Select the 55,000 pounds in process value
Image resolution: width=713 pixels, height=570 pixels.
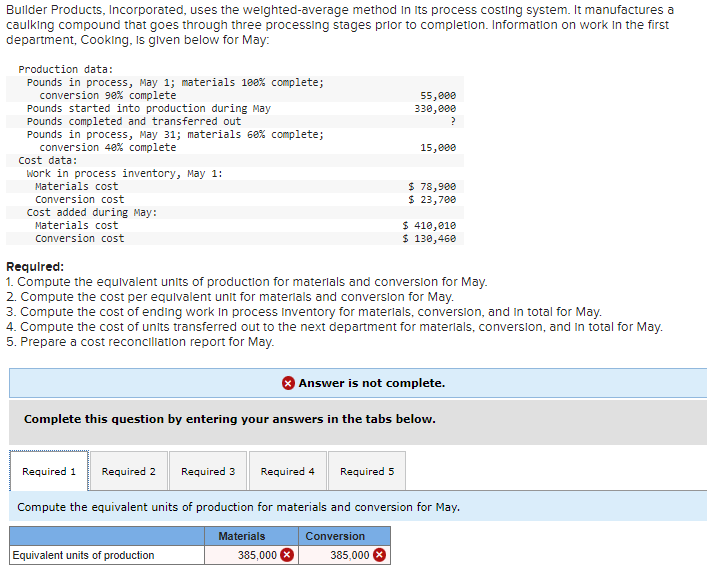438,95
